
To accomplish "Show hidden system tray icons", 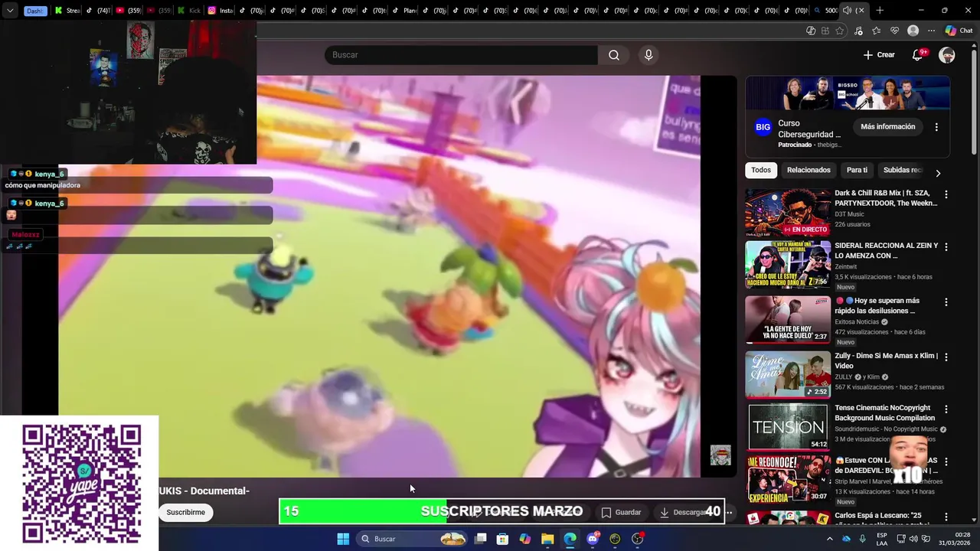I will coord(829,539).
